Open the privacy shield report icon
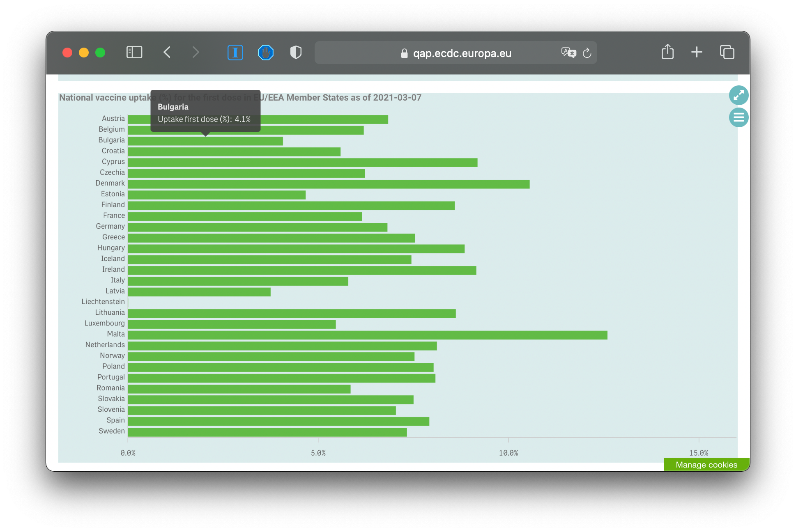This screenshot has height=532, width=796. coord(296,53)
